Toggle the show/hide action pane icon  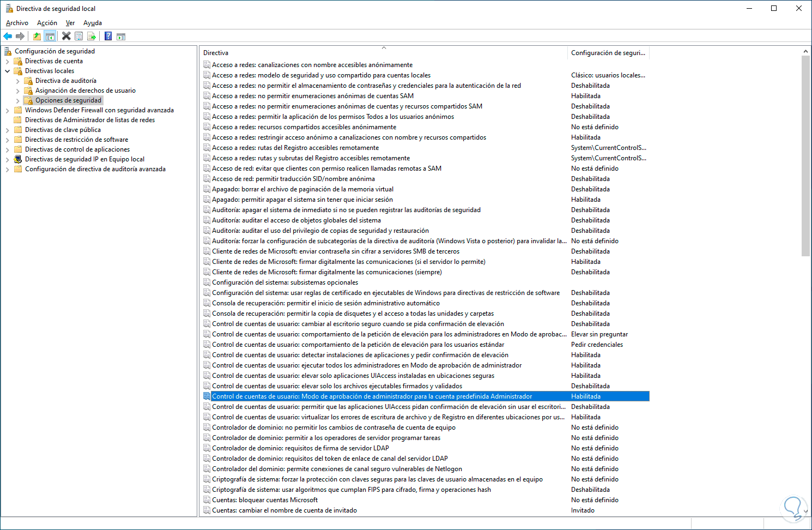(121, 37)
